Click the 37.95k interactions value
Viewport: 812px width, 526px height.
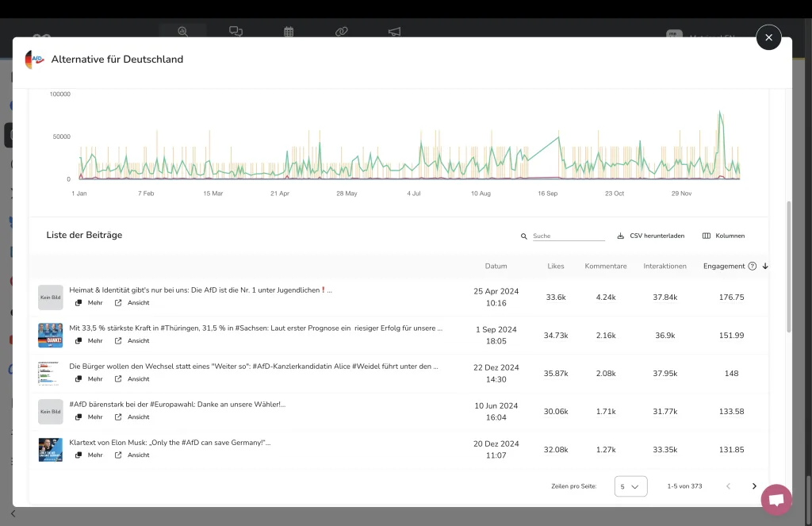click(x=665, y=373)
